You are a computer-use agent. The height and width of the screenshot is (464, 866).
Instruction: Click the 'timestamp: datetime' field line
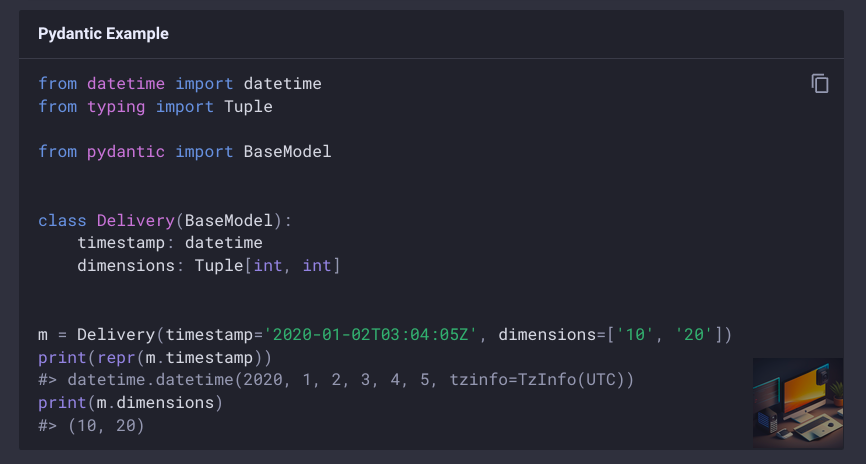coord(170,242)
